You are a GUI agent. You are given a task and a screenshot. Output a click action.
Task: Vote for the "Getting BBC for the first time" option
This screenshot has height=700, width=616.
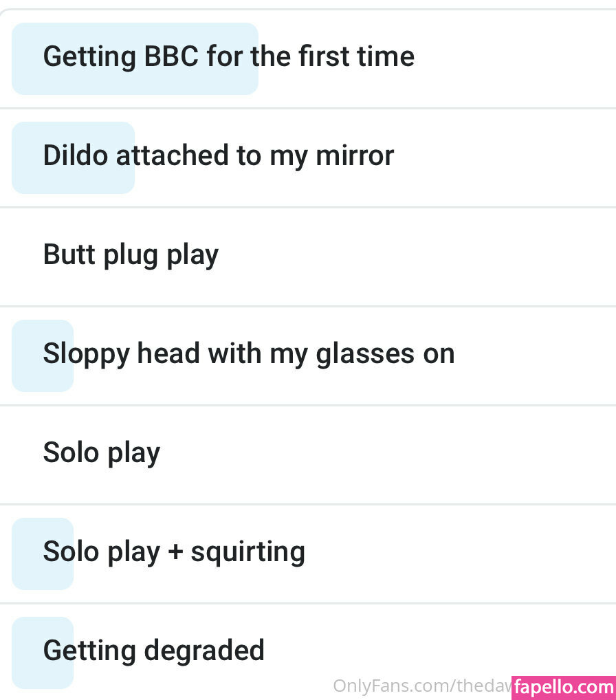click(x=308, y=58)
